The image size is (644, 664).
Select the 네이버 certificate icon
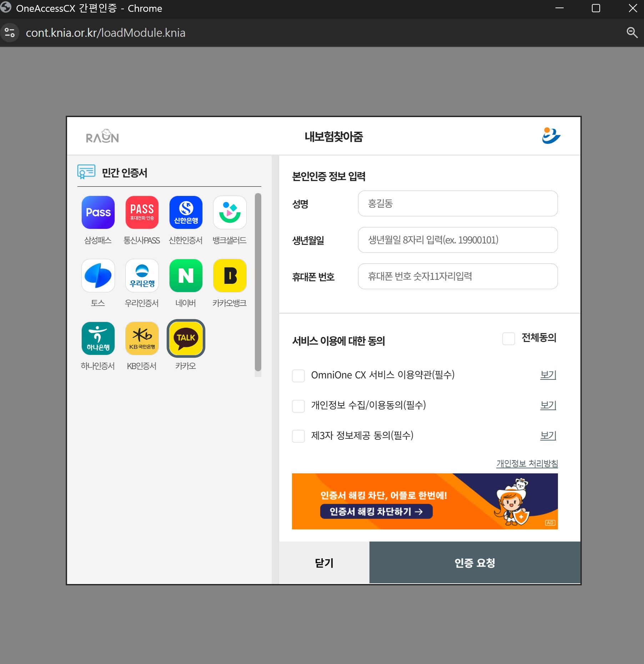pos(186,276)
